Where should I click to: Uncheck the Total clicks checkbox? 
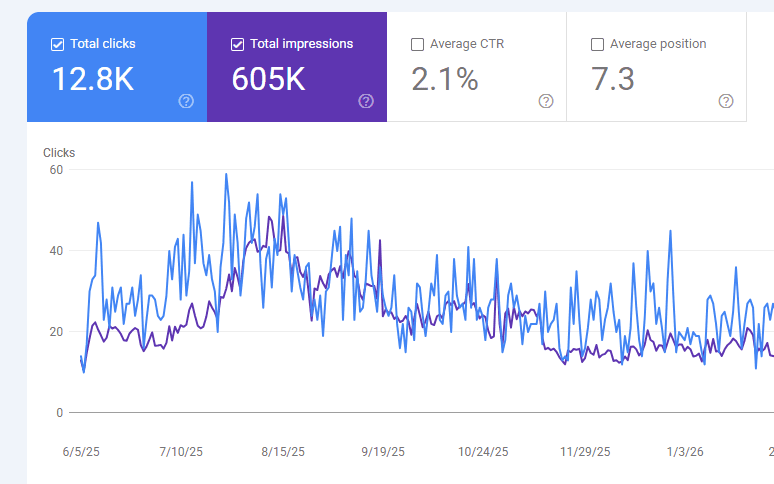click(x=57, y=44)
